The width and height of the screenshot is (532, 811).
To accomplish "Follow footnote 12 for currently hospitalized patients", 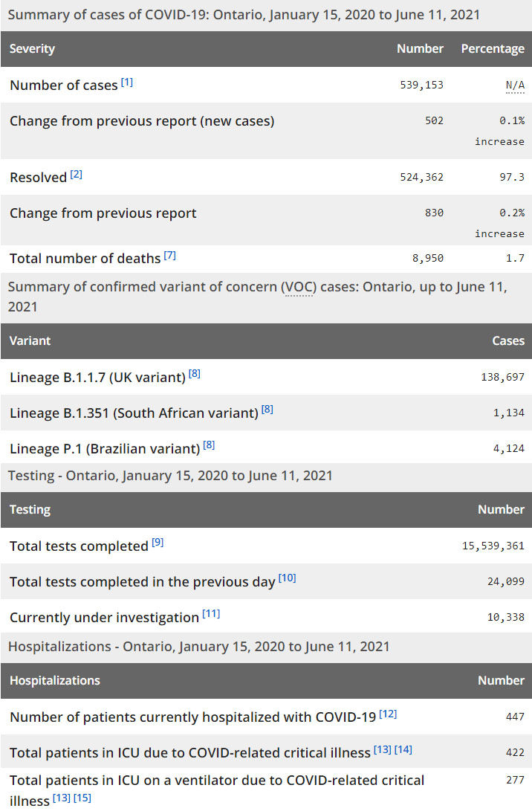I will click(x=388, y=714).
